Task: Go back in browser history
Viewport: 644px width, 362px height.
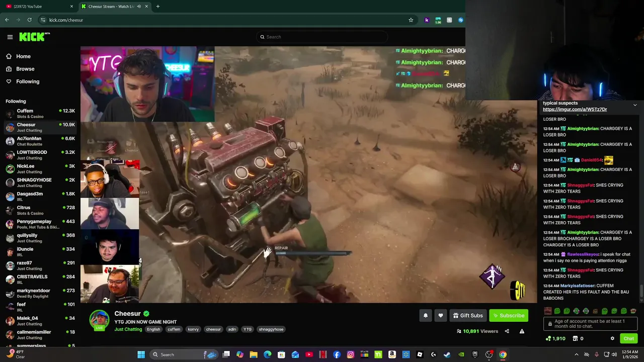Action: (7, 20)
